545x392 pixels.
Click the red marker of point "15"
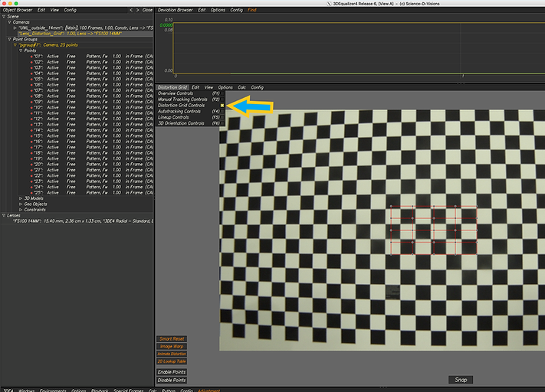[31, 136]
